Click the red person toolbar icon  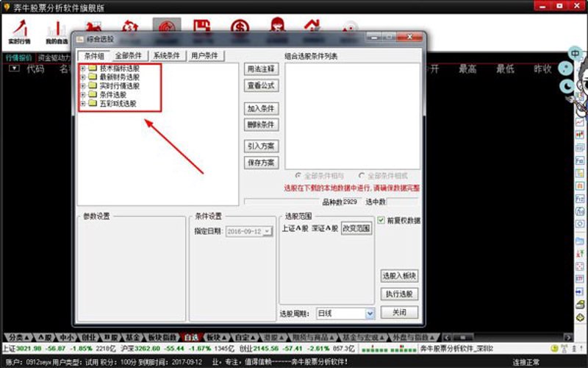click(277, 25)
